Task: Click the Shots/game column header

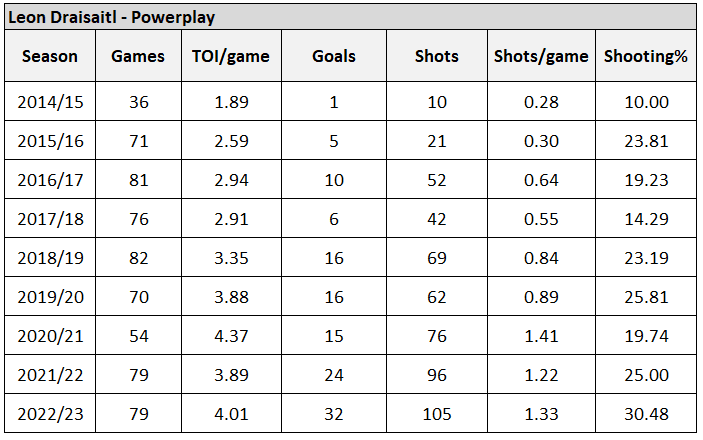Action: click(541, 56)
